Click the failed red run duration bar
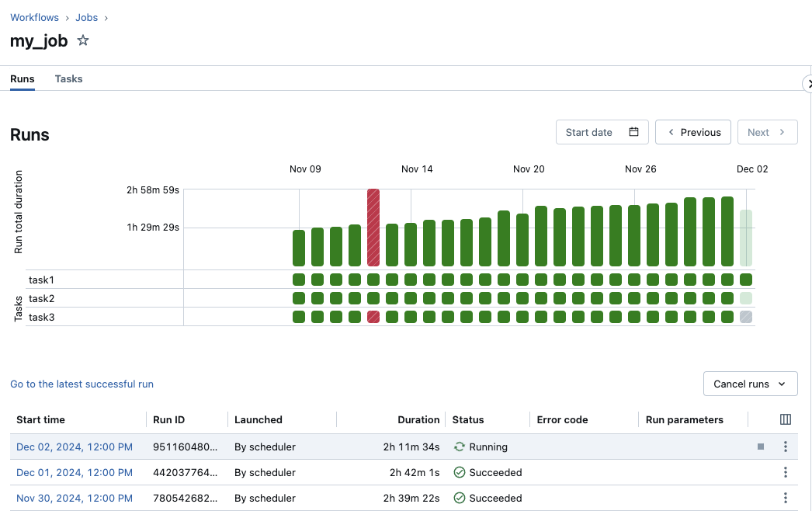The image size is (812, 511). [x=373, y=227]
